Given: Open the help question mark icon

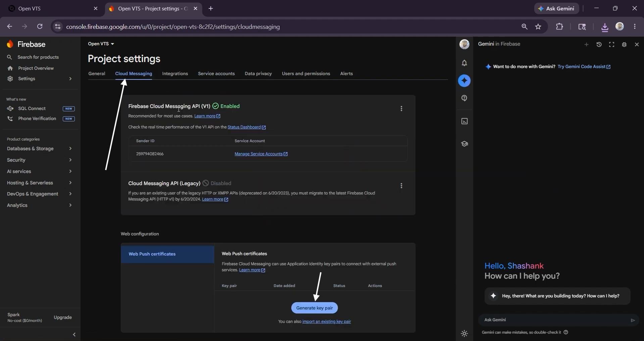Looking at the screenshot, I should [x=464, y=98].
